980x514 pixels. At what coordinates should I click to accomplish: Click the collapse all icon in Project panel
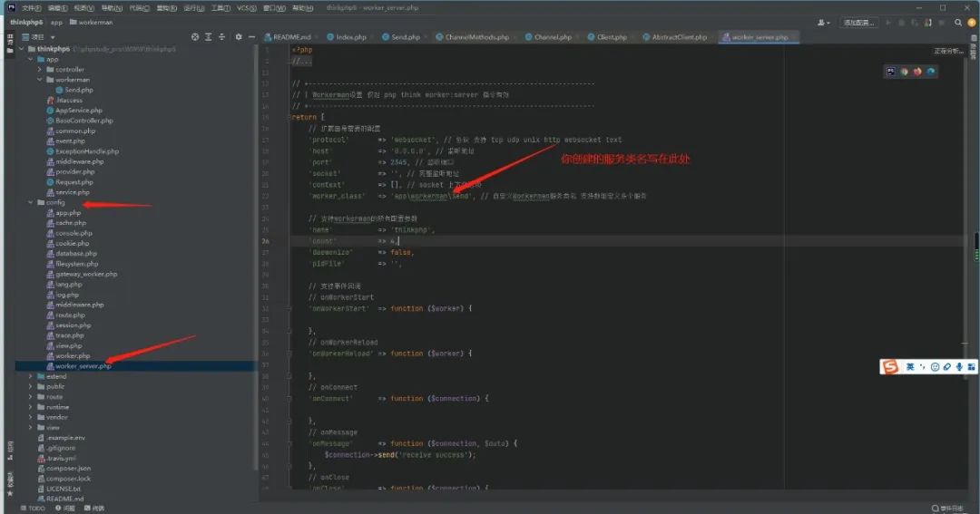pos(221,37)
